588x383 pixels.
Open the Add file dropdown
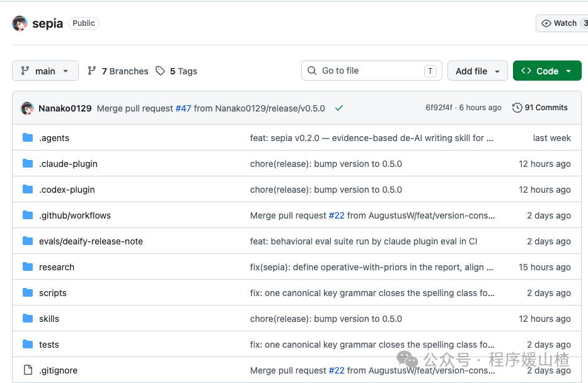point(477,71)
